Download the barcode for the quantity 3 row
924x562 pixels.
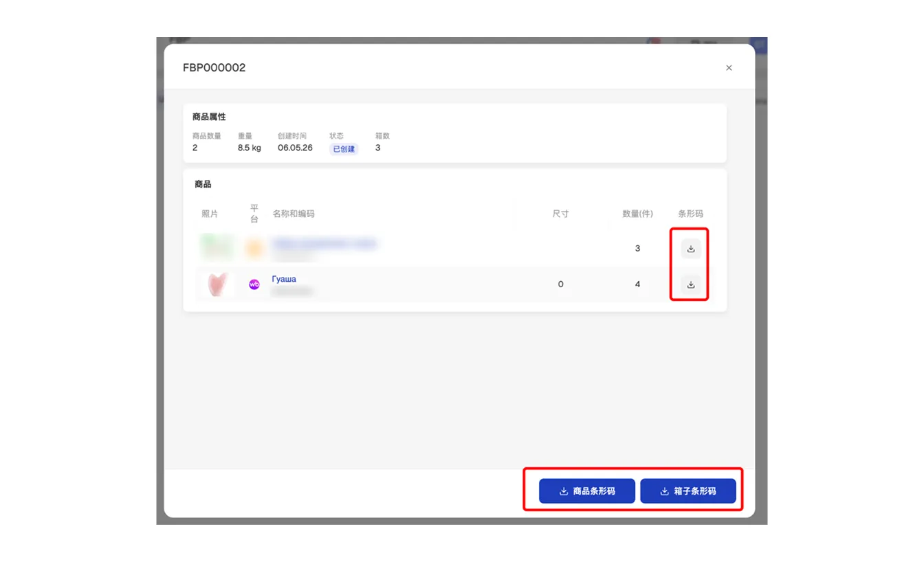coord(691,249)
